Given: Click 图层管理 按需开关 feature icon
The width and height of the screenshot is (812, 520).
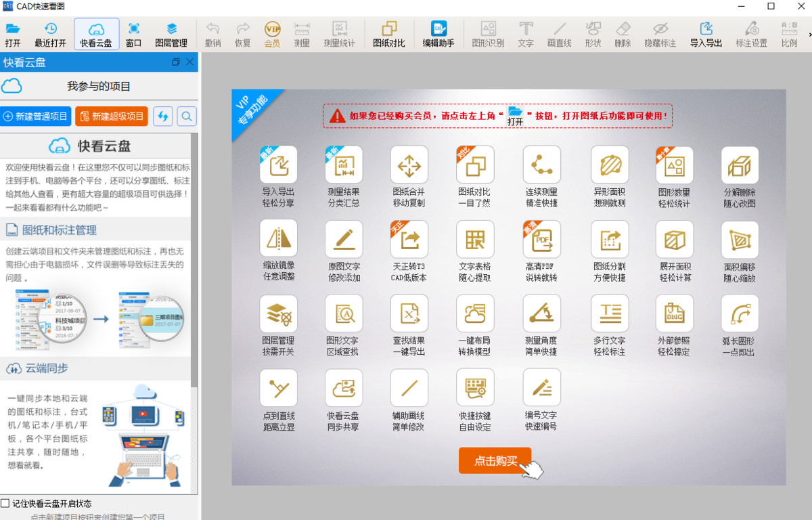Looking at the screenshot, I should coord(279,313).
